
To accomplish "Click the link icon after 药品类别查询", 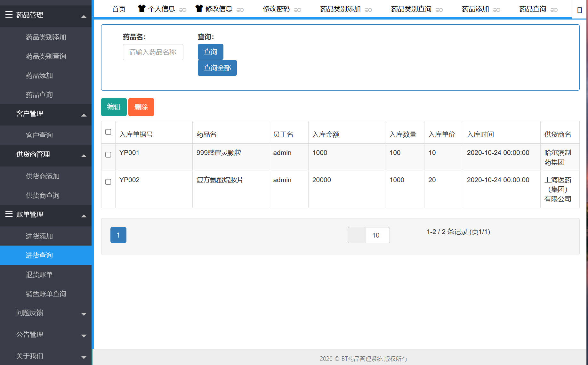I will point(439,10).
